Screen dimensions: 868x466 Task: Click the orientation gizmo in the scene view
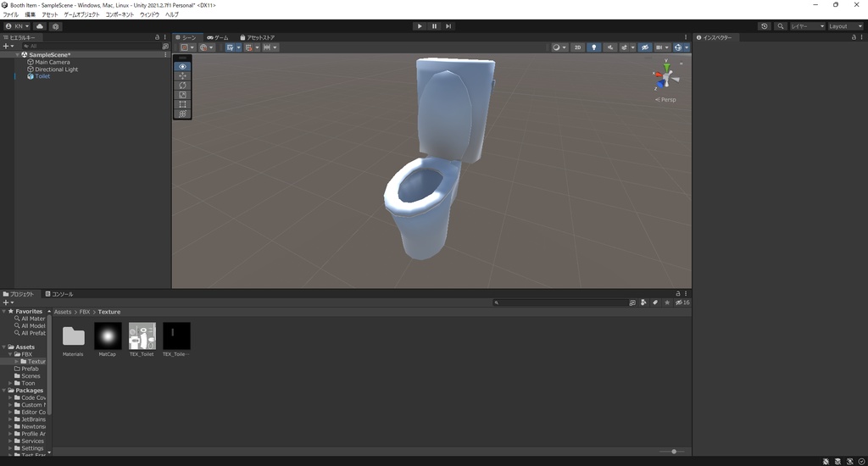[x=666, y=77]
